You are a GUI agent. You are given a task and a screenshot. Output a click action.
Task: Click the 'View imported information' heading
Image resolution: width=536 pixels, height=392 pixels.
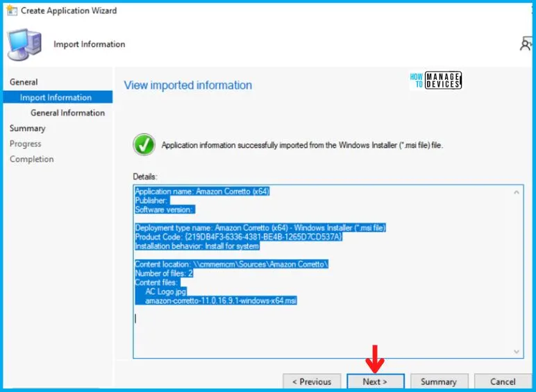pyautogui.click(x=188, y=85)
